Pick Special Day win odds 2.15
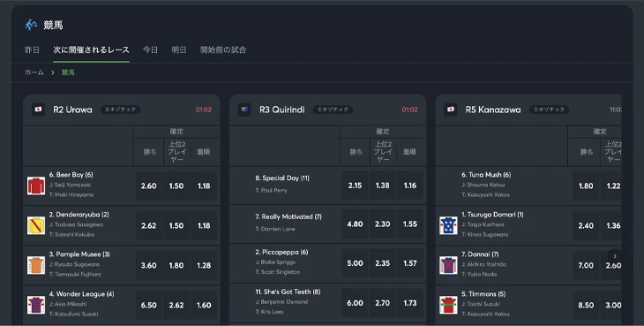The height and width of the screenshot is (326, 644). coord(355,186)
